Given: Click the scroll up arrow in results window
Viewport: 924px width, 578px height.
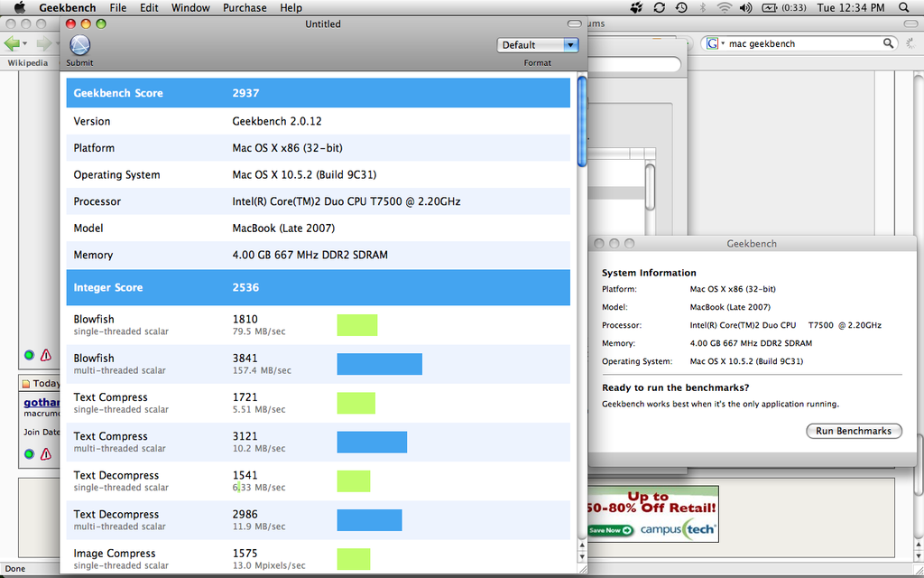Looking at the screenshot, I should pos(582,545).
